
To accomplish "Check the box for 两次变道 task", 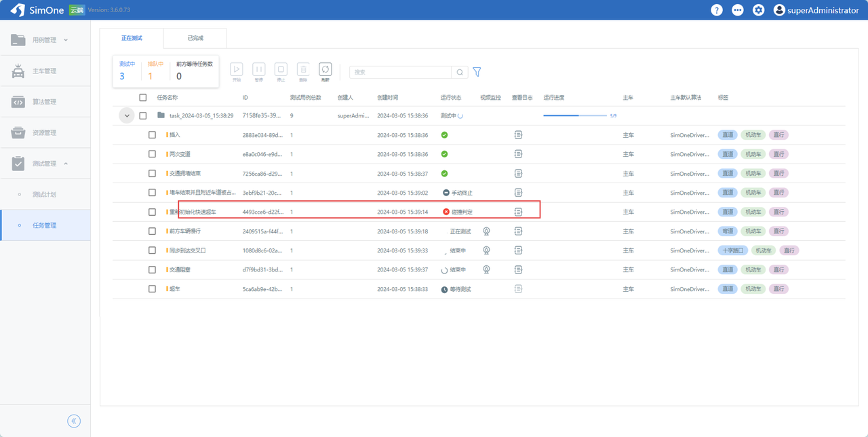I will [153, 154].
